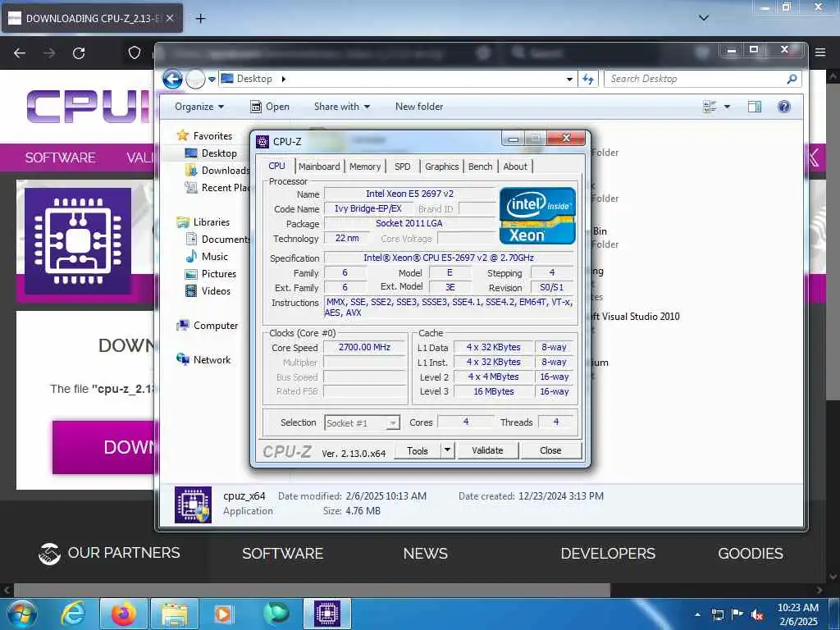Open the Graphics tab in CPU-Z

pos(441,167)
